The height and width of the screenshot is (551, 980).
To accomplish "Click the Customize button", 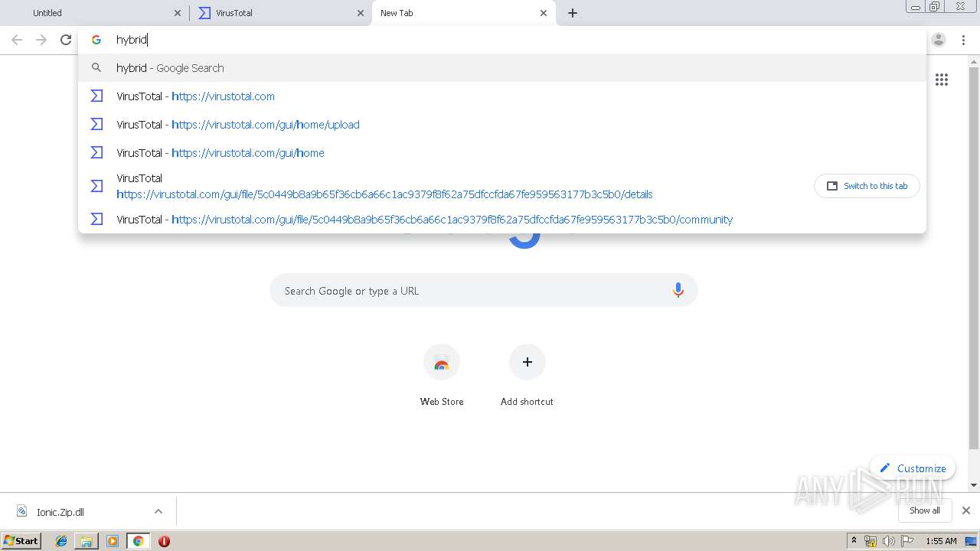I will coord(913,468).
